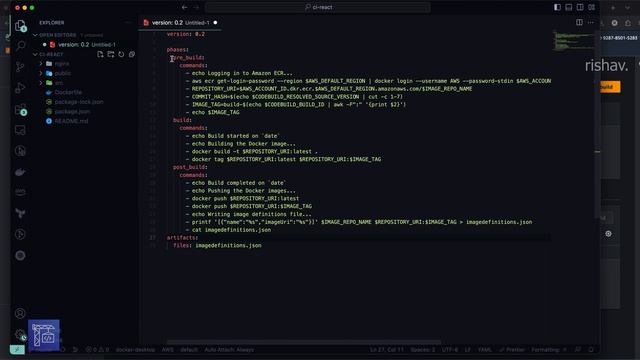Click the orange build button in browser window
This screenshot has height=360, width=640.
click(610, 87)
